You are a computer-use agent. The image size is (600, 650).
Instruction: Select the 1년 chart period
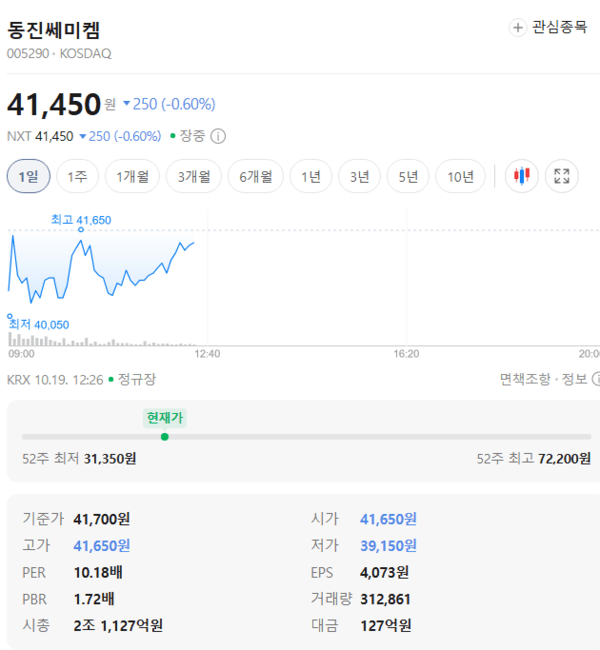pos(311,176)
